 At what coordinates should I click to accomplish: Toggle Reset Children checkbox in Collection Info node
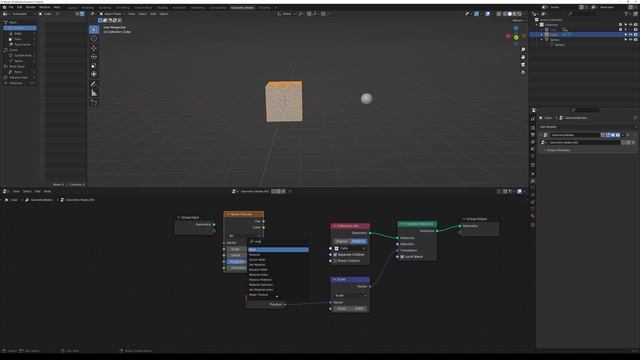[x=336, y=261]
